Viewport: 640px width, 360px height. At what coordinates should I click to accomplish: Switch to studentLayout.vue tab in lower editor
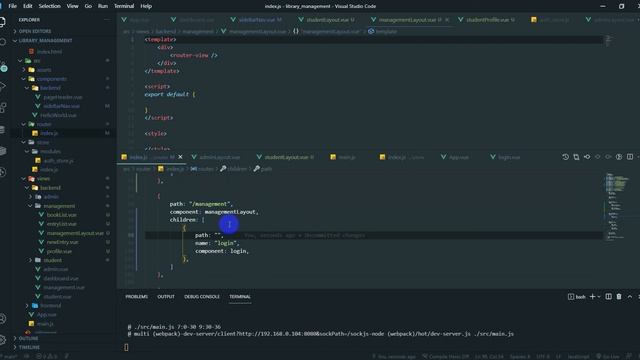tap(285, 157)
